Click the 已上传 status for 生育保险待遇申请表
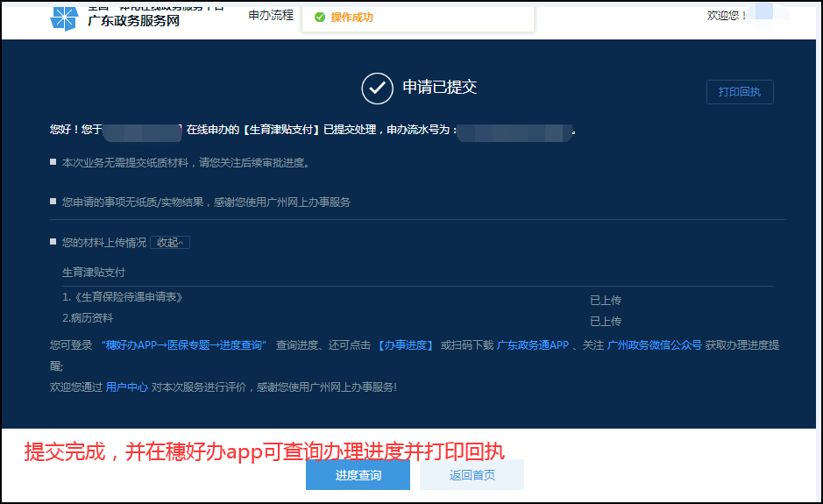 coord(606,301)
